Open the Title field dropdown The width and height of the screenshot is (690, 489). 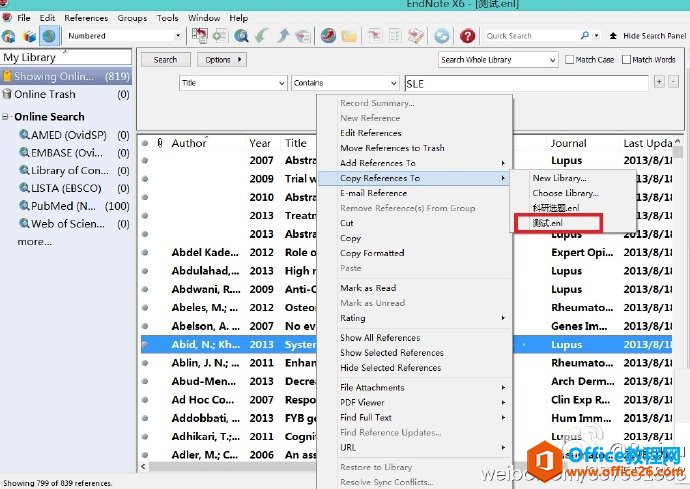233,83
